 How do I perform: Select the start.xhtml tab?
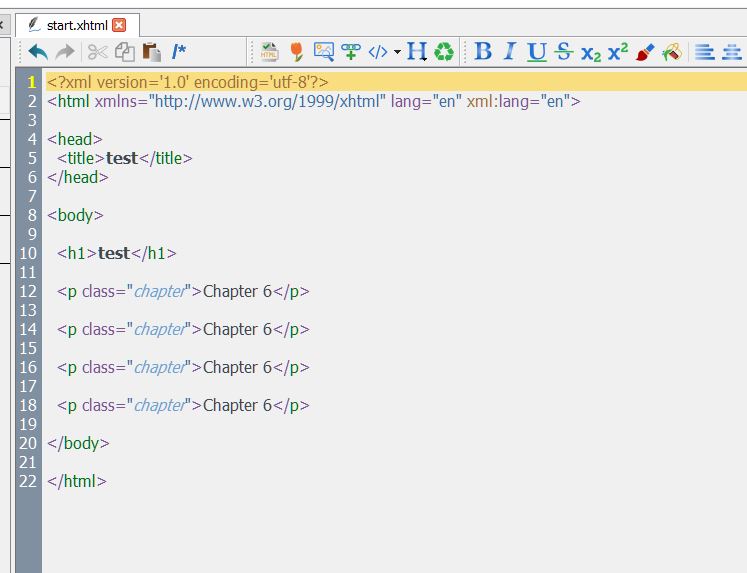[x=77, y=25]
